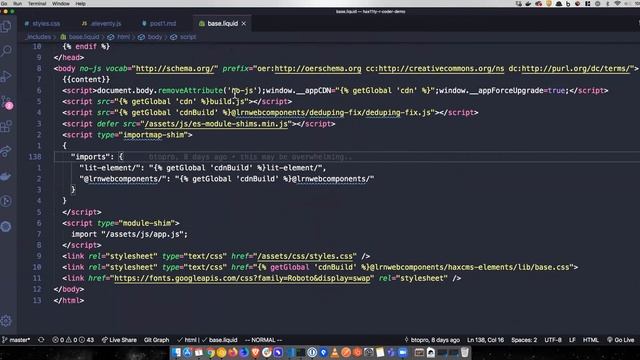Switch to the post1.md tab
Image resolution: width=640 pixels, height=360 pixels.
159,24
